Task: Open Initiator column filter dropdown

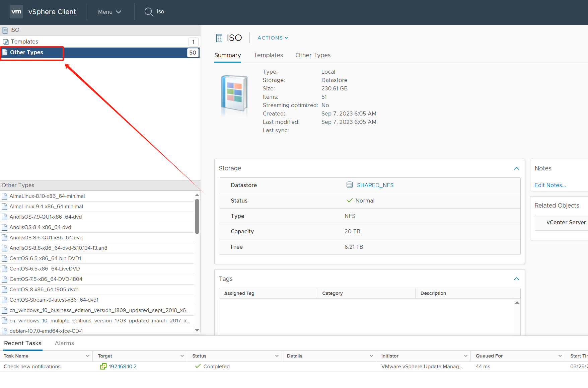Action: [x=466, y=356]
